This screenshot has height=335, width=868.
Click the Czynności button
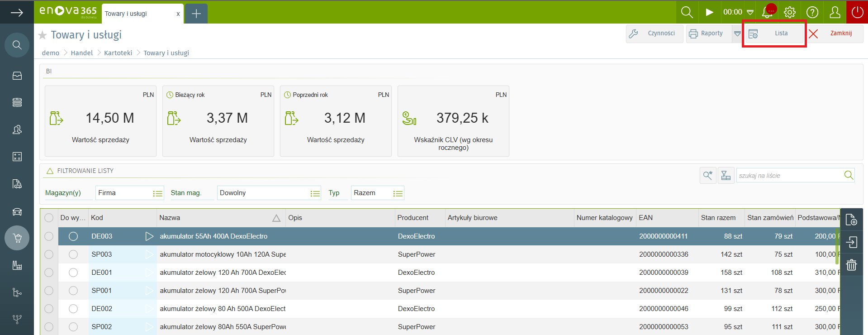point(655,33)
